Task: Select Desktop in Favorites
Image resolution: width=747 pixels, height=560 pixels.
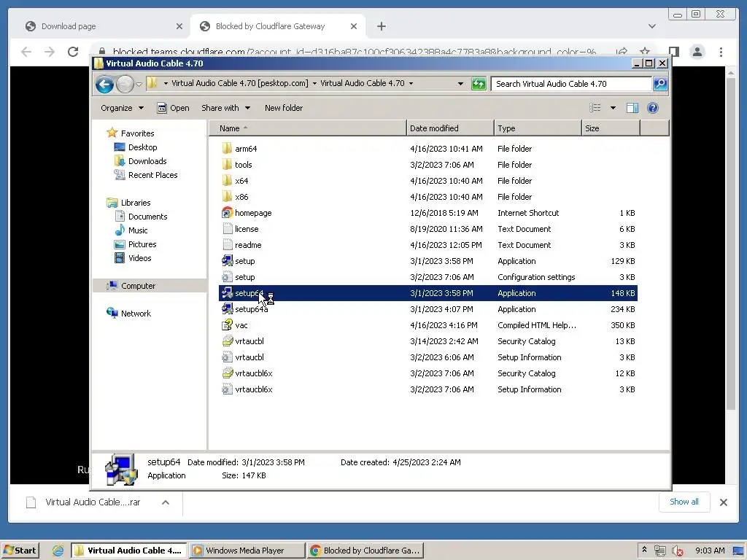Action: 142,147
